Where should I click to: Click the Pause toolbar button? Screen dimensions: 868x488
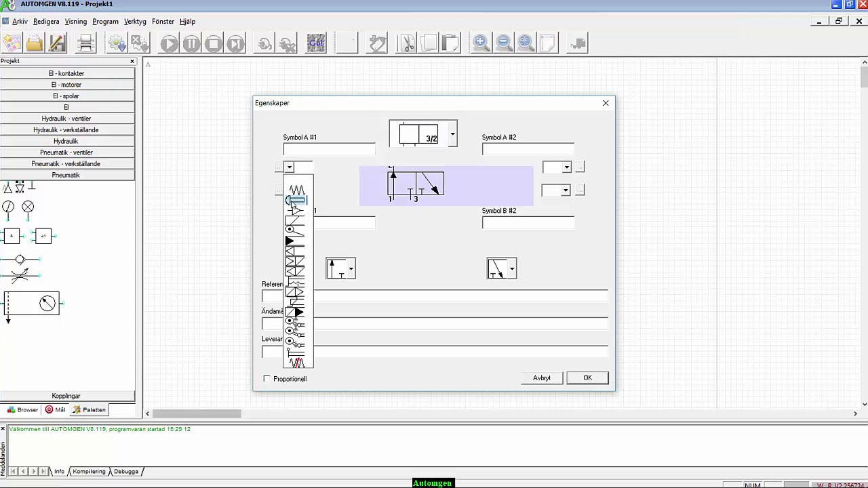point(191,43)
